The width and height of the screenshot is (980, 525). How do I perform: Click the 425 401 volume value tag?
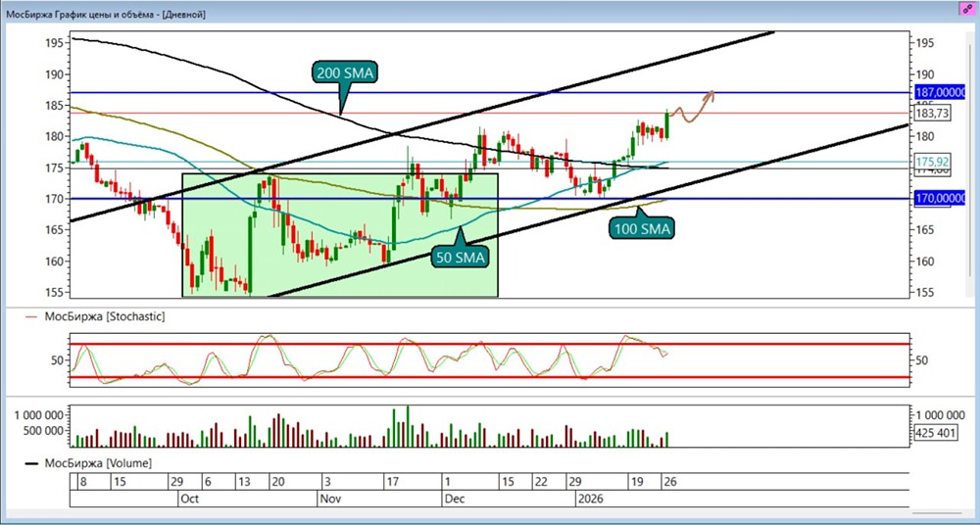[x=935, y=433]
